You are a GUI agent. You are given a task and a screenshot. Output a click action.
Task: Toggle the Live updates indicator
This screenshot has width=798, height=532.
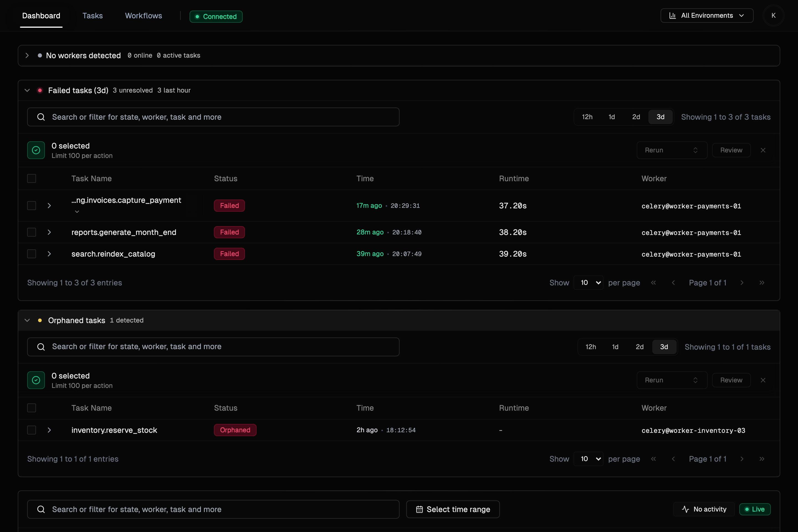pos(755,509)
